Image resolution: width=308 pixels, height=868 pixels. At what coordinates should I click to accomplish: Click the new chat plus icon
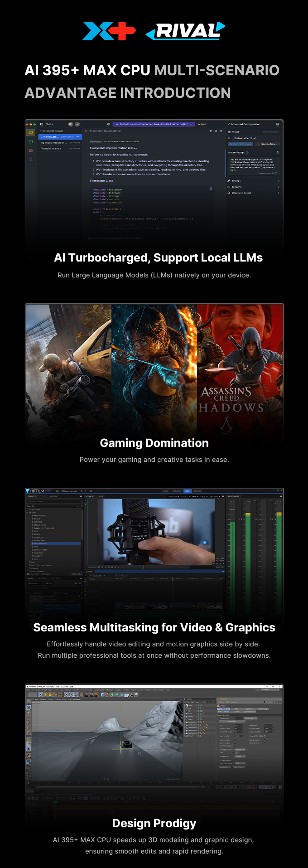(77, 124)
